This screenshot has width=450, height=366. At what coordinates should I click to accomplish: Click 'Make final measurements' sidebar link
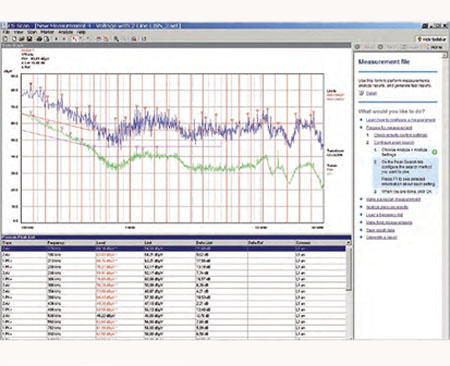(389, 222)
